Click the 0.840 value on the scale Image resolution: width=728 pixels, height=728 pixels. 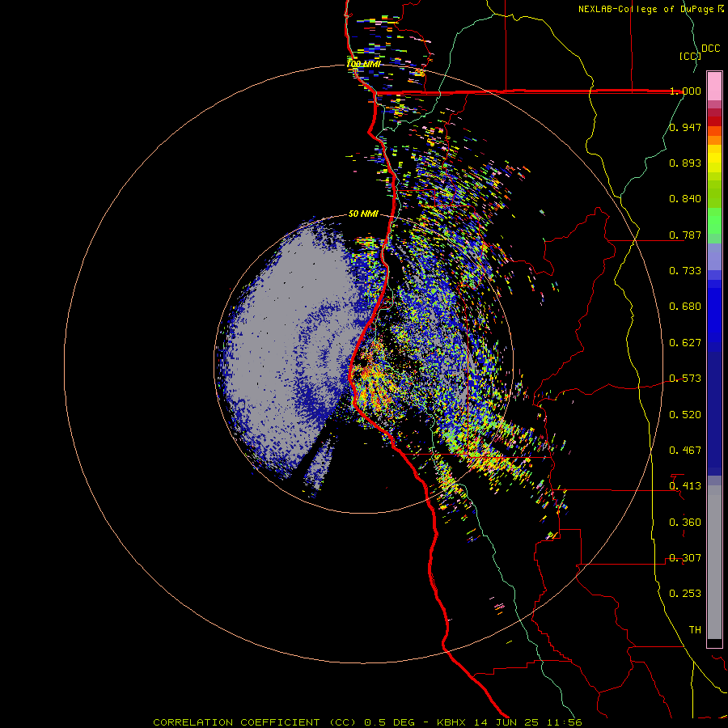click(685, 199)
